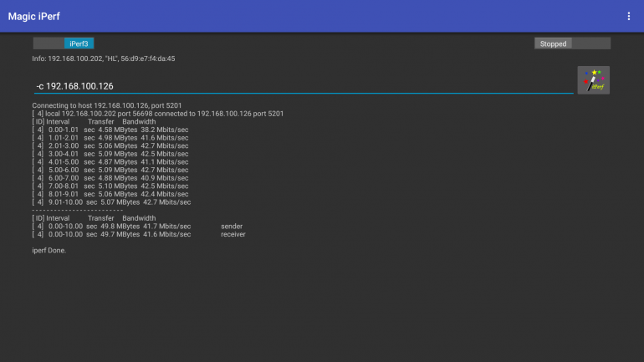Select the 8.01-9.01 sec 42.4 Mbits/sec row
This screenshot has height=362, width=644.
pyautogui.click(x=110, y=194)
